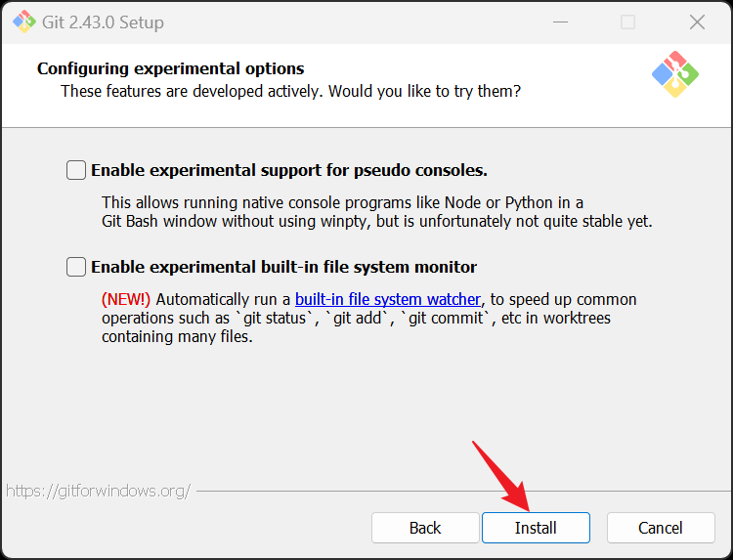Viewport: 733px width, 560px height.
Task: Click the file system monitor option label text
Action: (x=283, y=267)
